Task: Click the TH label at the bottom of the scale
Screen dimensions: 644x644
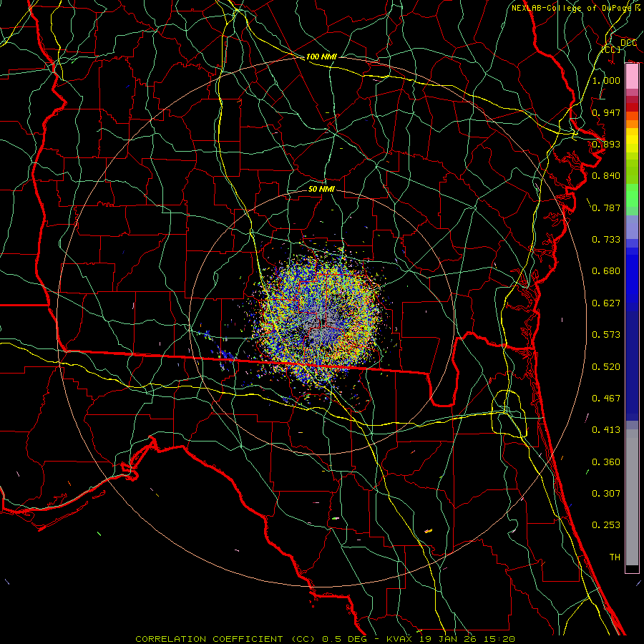Action: [x=615, y=557]
